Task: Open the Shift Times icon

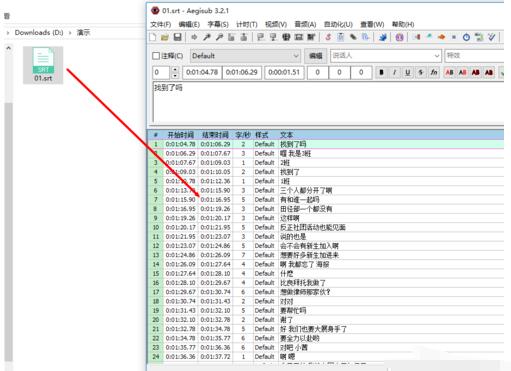Action: click(417, 37)
